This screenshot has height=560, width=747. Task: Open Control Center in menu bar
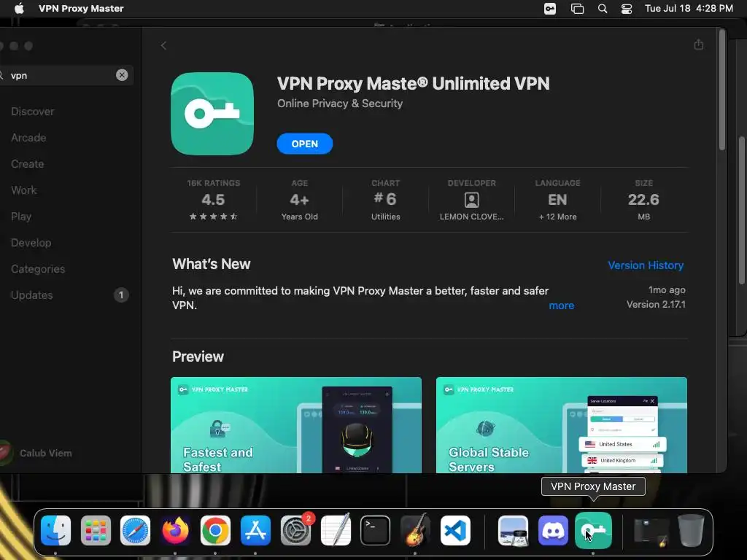tap(627, 9)
